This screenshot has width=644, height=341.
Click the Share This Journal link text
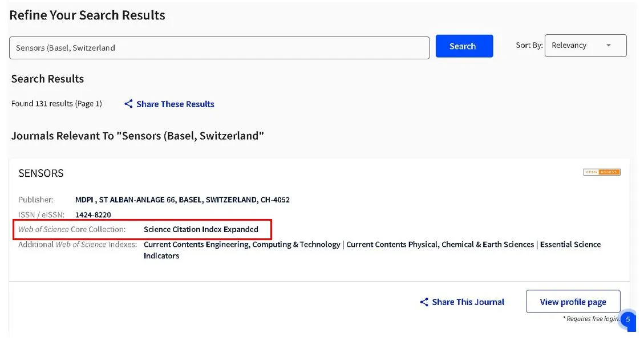point(468,302)
